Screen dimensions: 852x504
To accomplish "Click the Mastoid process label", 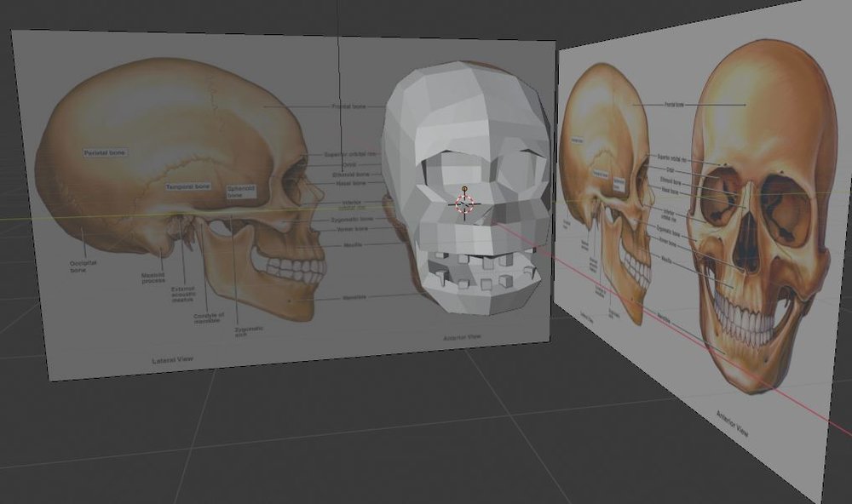I will 153,278.
